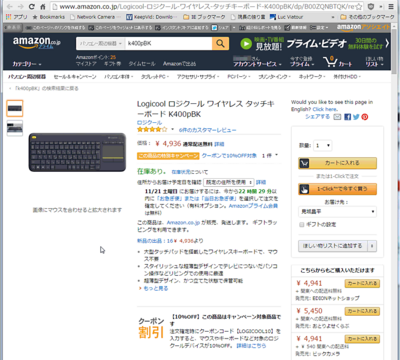The image size is (400, 360).
Task: Go to the browser home icon
Action: pos(43,6)
